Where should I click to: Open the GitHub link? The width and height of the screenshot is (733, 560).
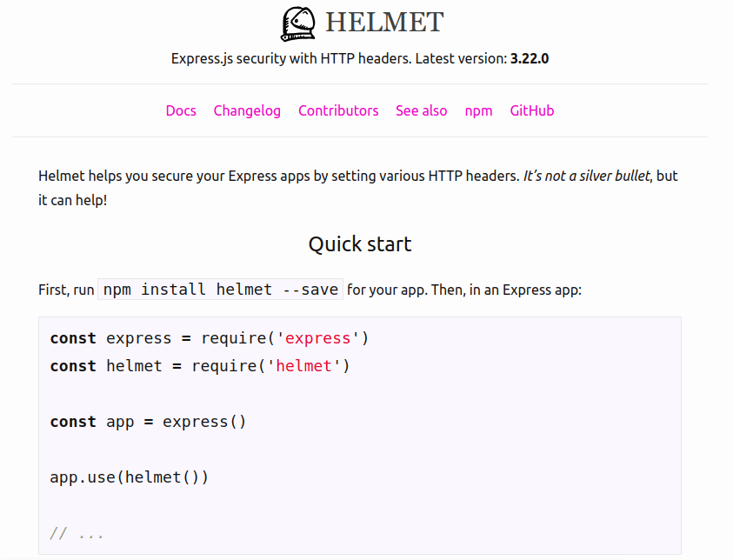click(x=532, y=110)
